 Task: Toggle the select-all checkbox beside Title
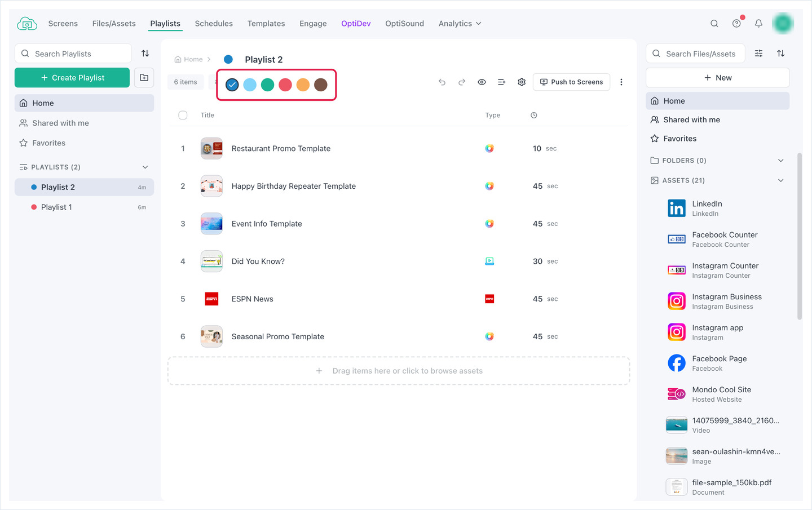(183, 115)
